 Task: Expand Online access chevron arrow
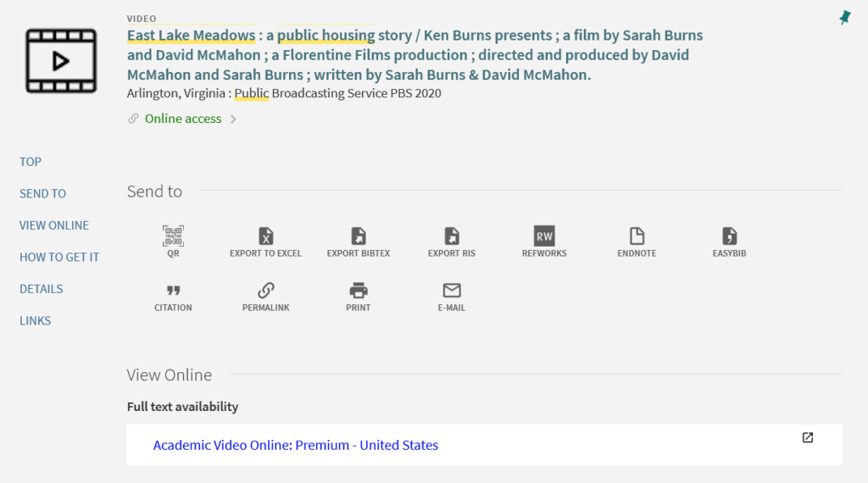pos(234,119)
